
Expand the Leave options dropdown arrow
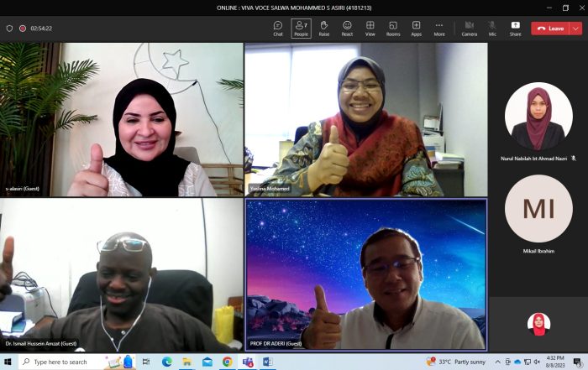(575, 29)
